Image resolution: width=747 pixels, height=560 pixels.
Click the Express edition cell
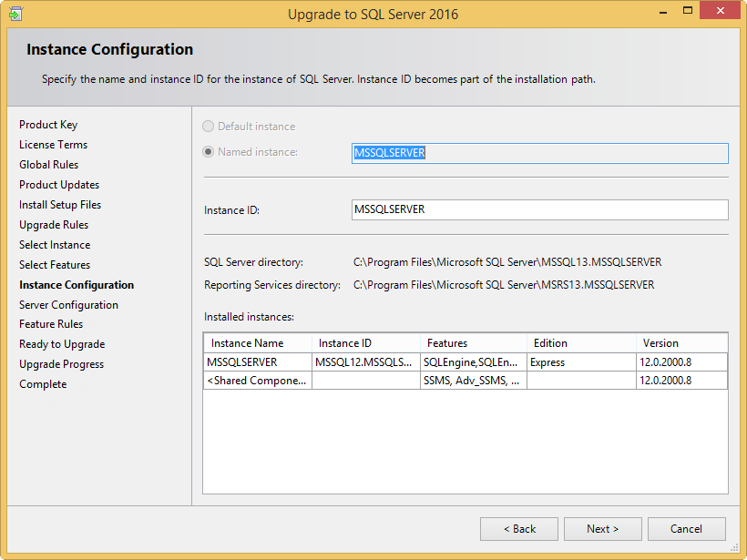coord(582,361)
